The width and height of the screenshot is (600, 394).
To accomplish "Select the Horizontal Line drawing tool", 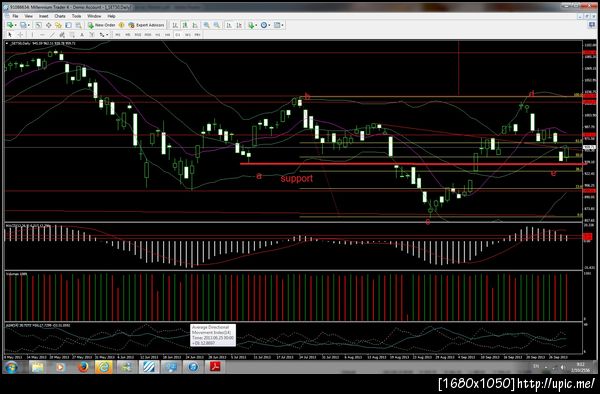I will point(42,35).
